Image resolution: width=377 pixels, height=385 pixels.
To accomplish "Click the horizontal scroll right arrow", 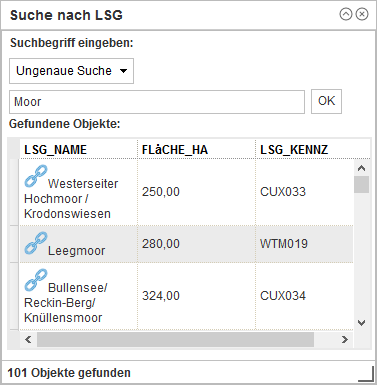I will (345, 339).
